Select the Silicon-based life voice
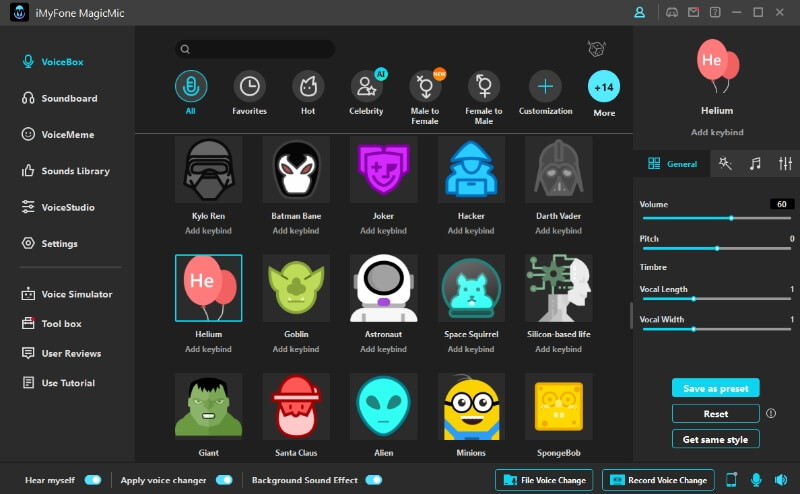This screenshot has width=800, height=494. point(559,288)
